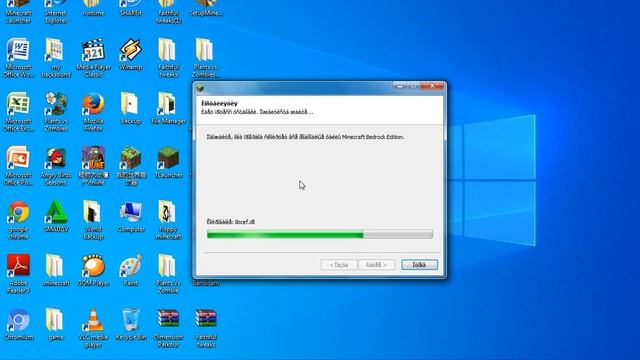Open the File Manager folder icon
Image resolution: width=640 pixels, height=360 pixels.
pyautogui.click(x=168, y=108)
